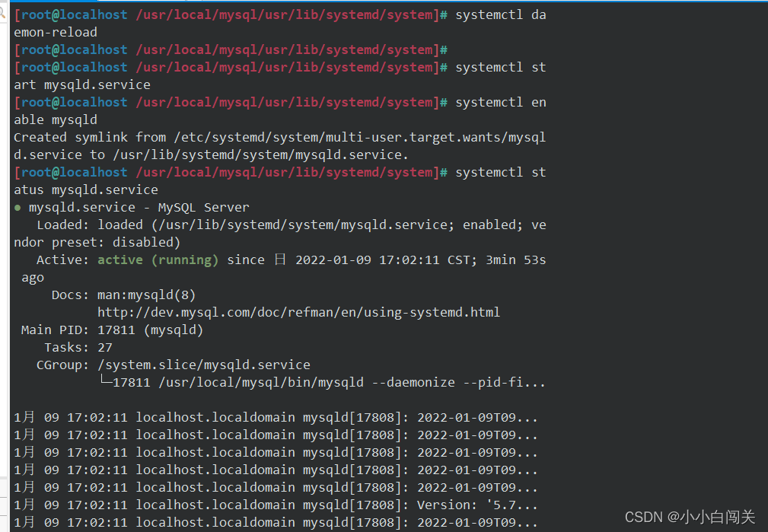This screenshot has width=768, height=532.
Task: Click the '3min 53s' uptime text
Action: pos(515,260)
